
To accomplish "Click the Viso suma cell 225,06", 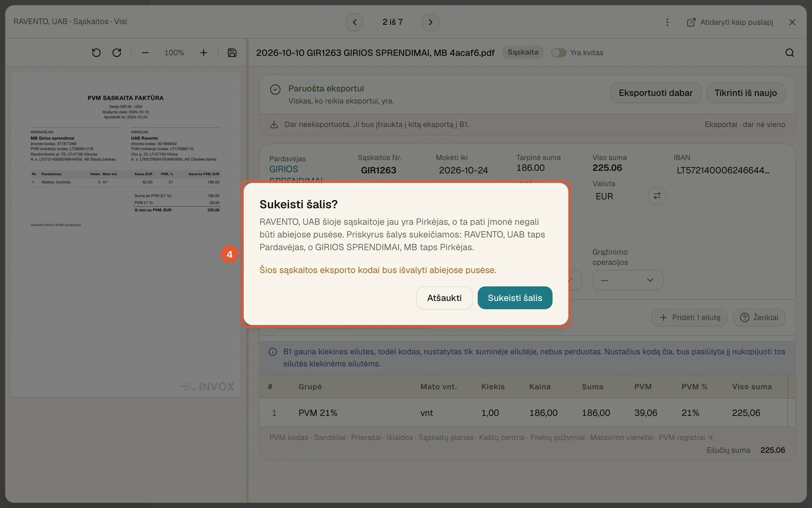I will pos(746,413).
